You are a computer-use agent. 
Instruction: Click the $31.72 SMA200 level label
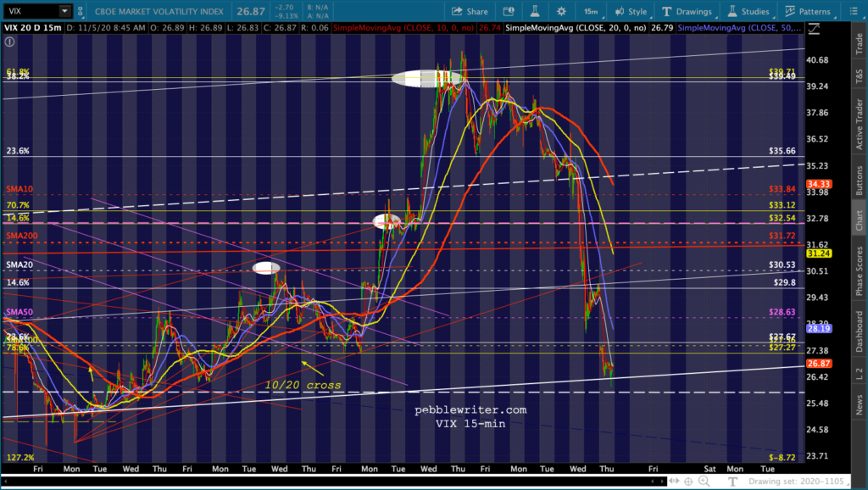point(782,236)
